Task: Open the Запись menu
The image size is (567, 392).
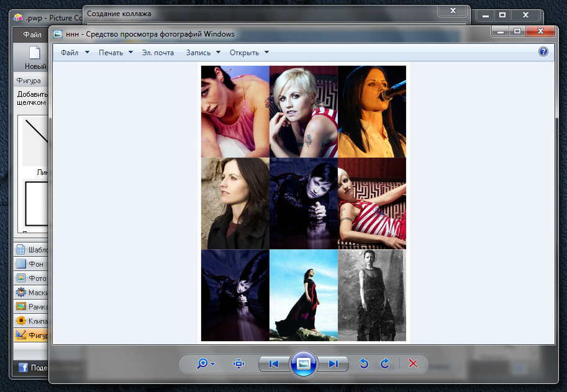Action: pos(198,53)
